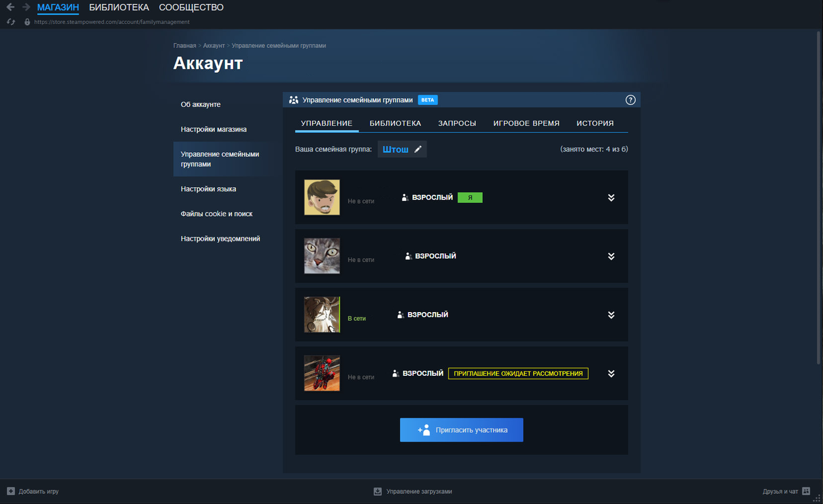Click the downloads icon in bottom bar
The image size is (823, 504).
[x=377, y=492]
